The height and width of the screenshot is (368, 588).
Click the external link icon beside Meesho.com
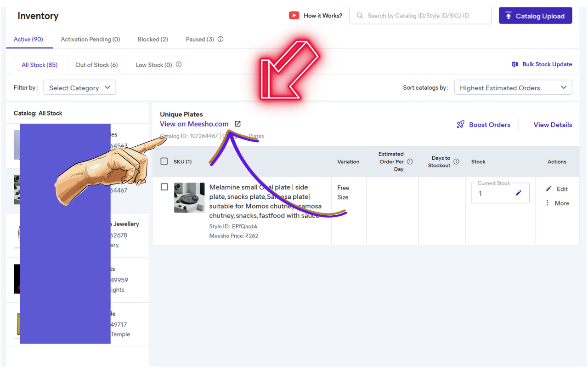[237, 124]
